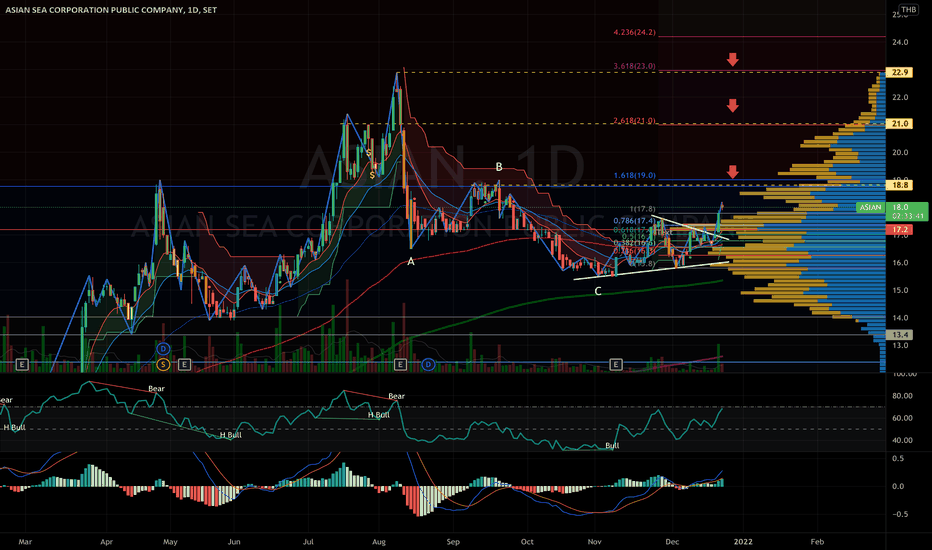Click the 80.00 level on the RSI scale
Image resolution: width=932 pixels, height=550 pixels.
click(902, 396)
